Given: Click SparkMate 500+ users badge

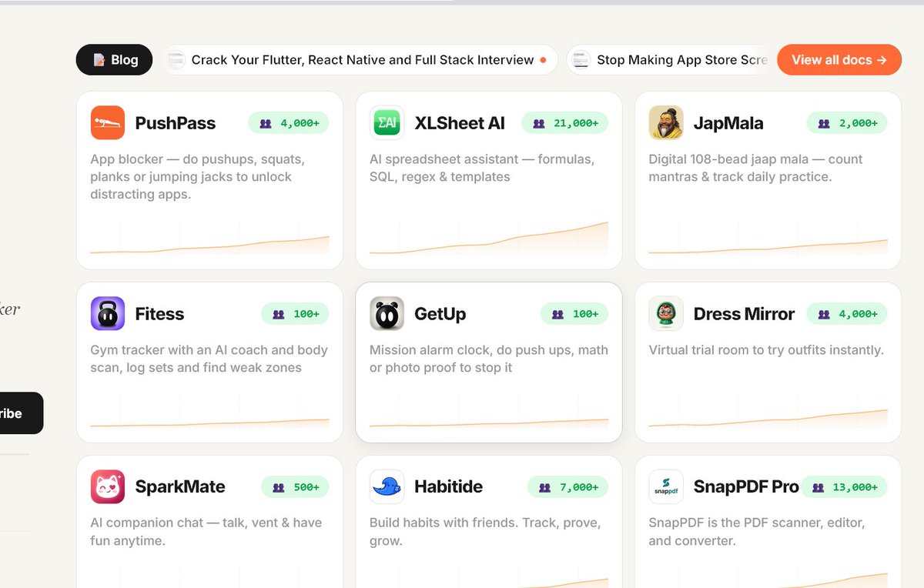Looking at the screenshot, I should pos(295,486).
